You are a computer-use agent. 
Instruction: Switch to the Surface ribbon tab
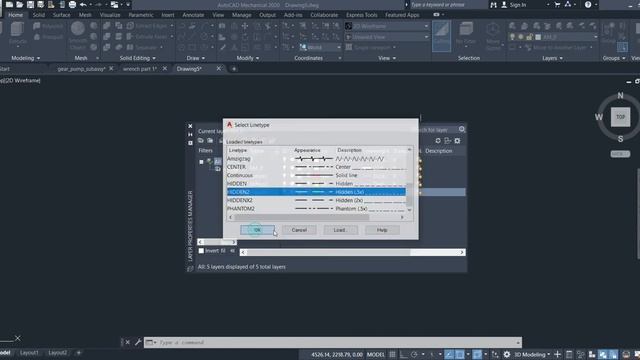pyautogui.click(x=62, y=15)
